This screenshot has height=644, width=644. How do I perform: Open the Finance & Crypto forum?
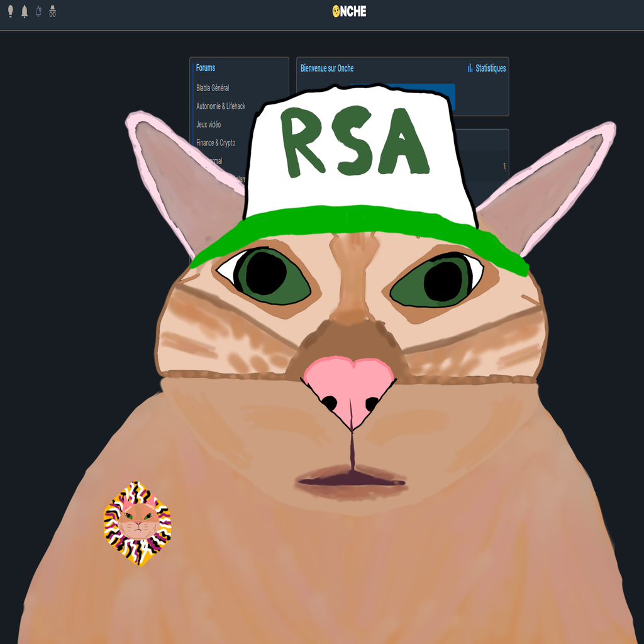click(216, 143)
